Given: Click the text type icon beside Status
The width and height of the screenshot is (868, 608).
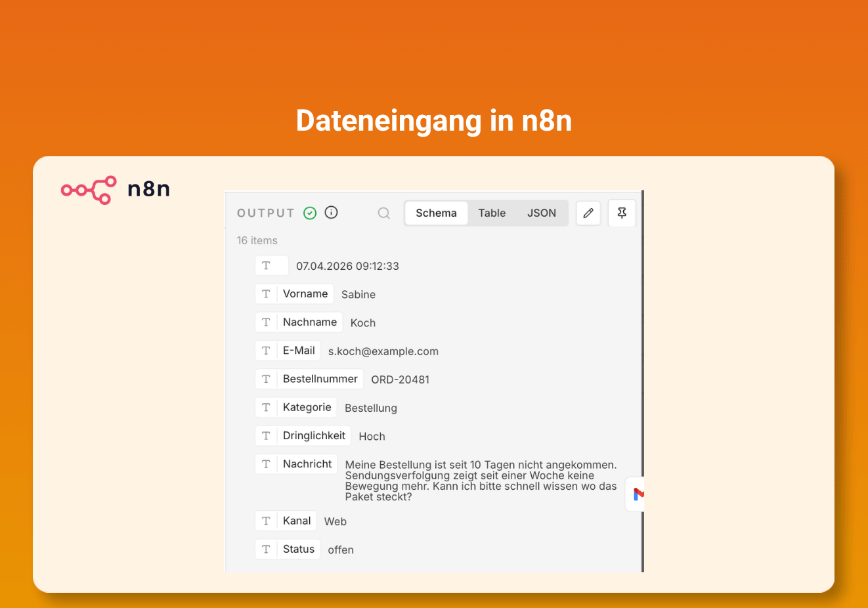Looking at the screenshot, I should click(266, 550).
